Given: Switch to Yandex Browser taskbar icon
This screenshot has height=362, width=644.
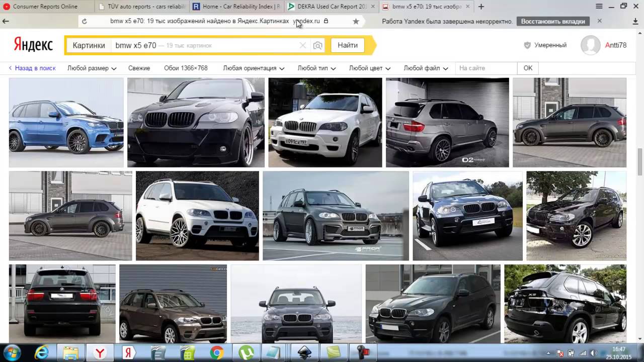Looking at the screenshot, I should tap(100, 352).
